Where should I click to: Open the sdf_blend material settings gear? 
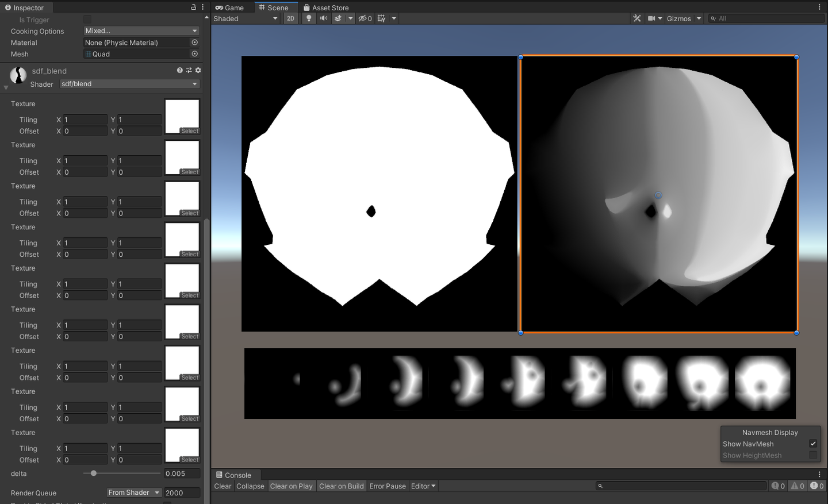(198, 70)
